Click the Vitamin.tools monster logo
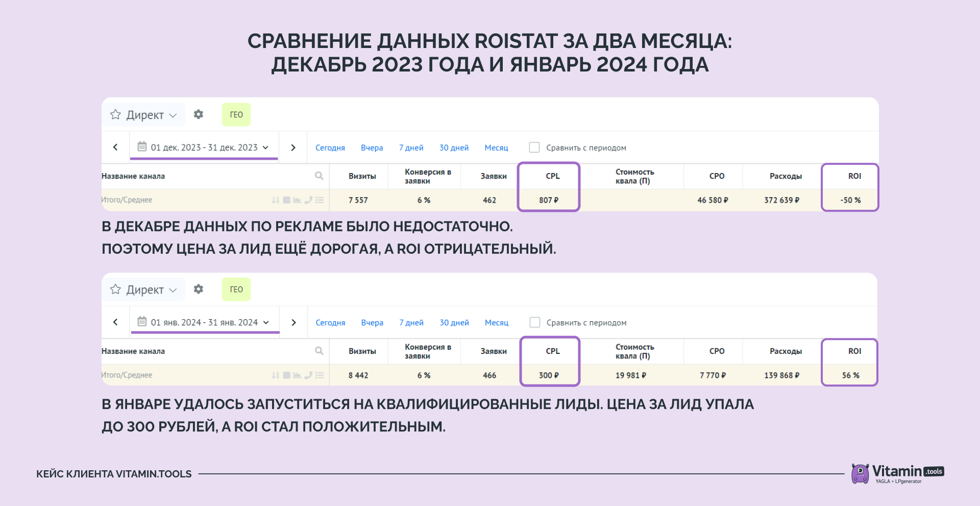 860,473
